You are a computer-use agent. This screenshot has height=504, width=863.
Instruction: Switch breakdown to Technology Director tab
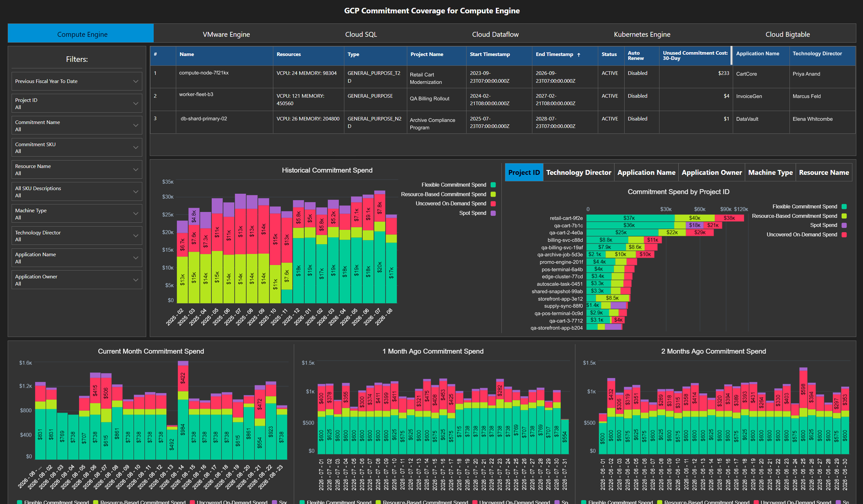tap(578, 172)
